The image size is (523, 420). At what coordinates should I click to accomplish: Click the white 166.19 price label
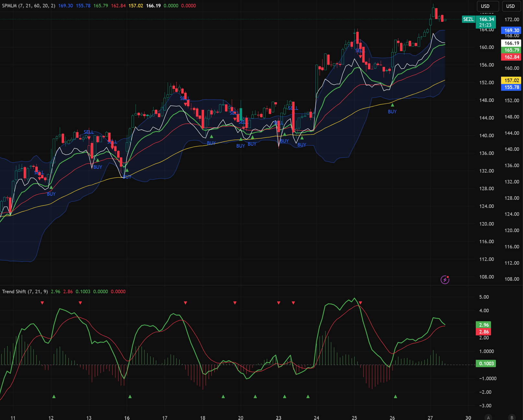(511, 43)
